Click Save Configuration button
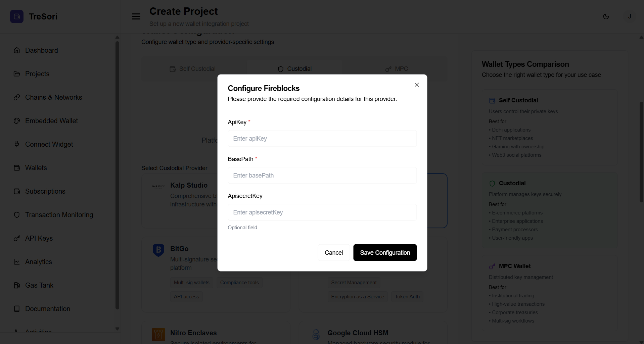Viewport: 644px width, 344px height. 385,253
